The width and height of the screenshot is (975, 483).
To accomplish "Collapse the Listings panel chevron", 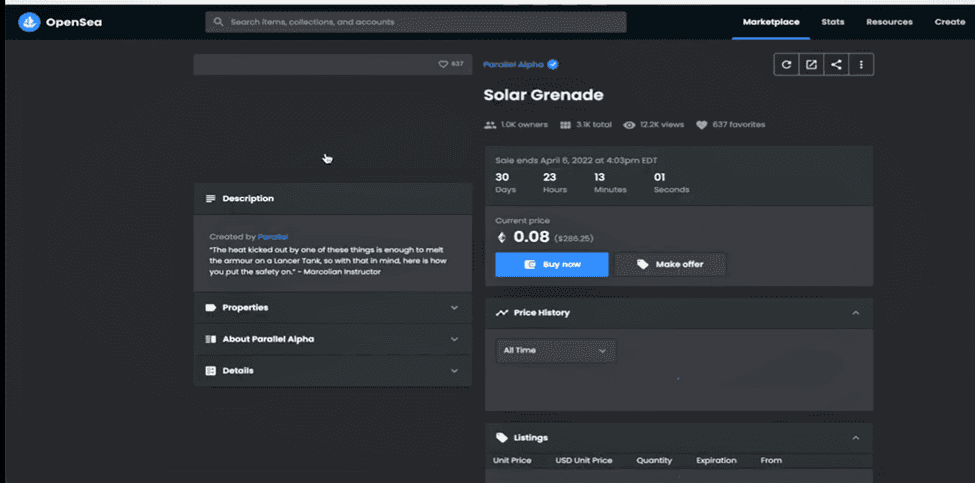I will [x=856, y=438].
